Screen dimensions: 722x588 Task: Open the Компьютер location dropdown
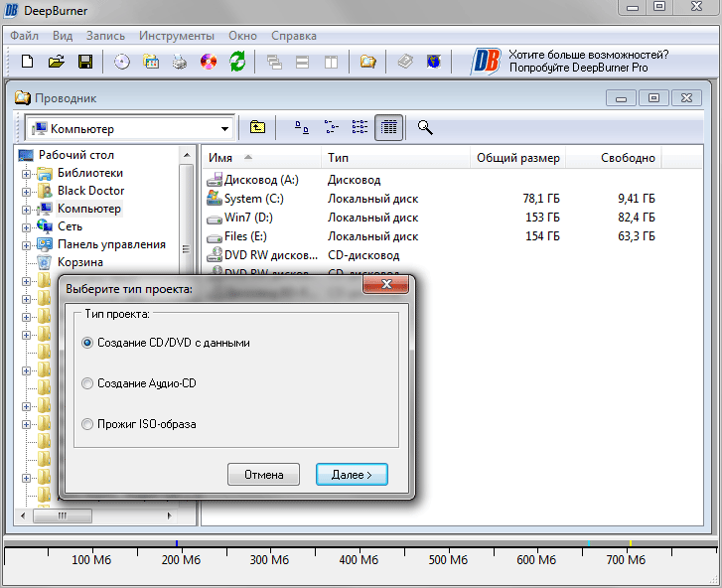click(x=224, y=128)
